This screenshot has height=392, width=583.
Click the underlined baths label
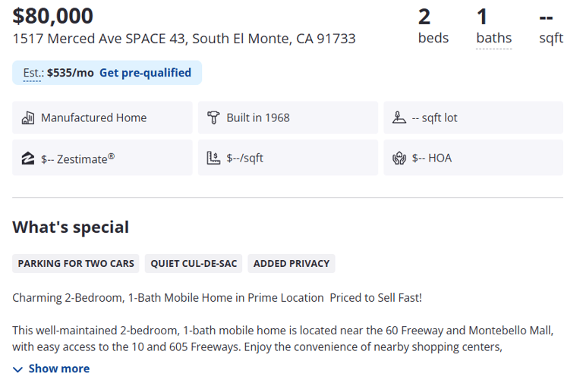(x=493, y=38)
